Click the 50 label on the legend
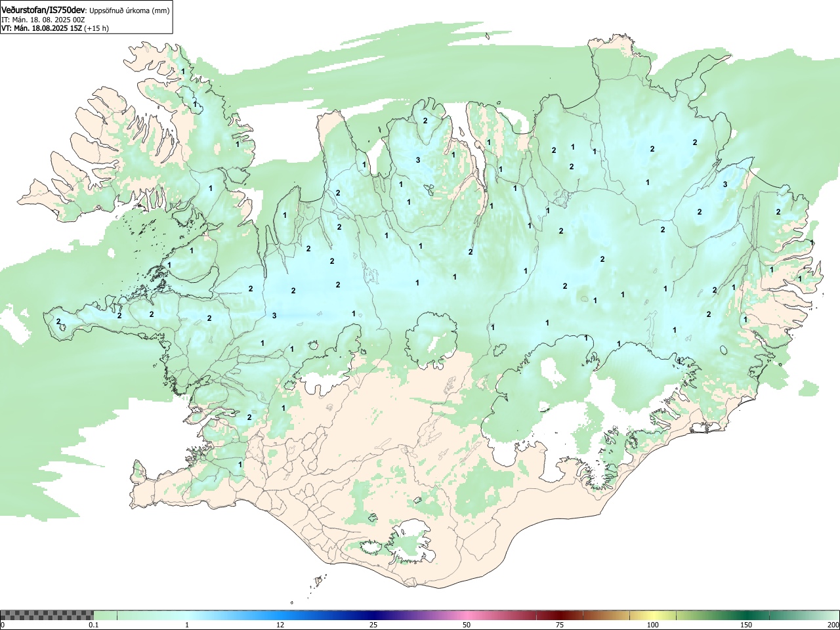Image resolution: width=840 pixels, height=630 pixels. (x=466, y=625)
